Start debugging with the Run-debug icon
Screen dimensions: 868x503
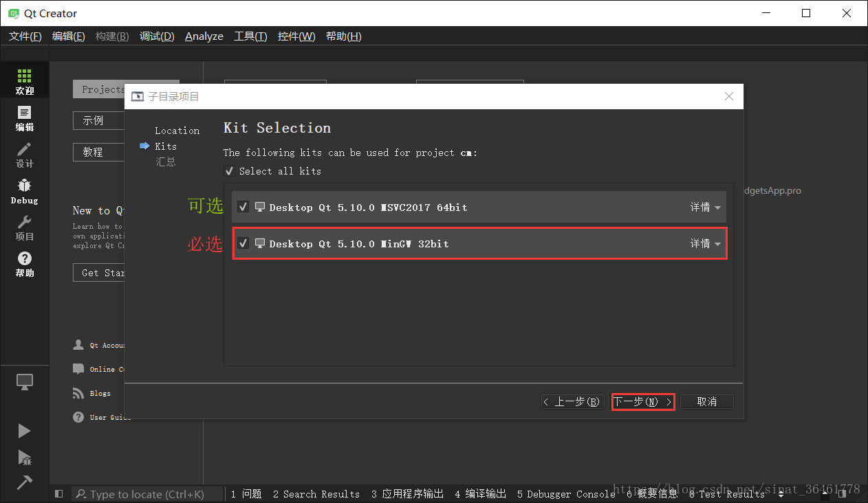pos(24,458)
